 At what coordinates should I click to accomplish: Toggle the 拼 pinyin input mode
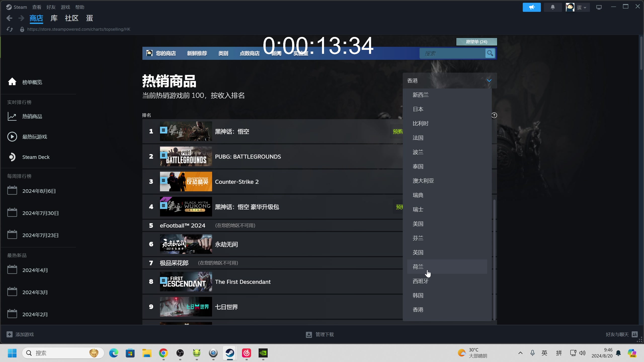tap(559, 353)
